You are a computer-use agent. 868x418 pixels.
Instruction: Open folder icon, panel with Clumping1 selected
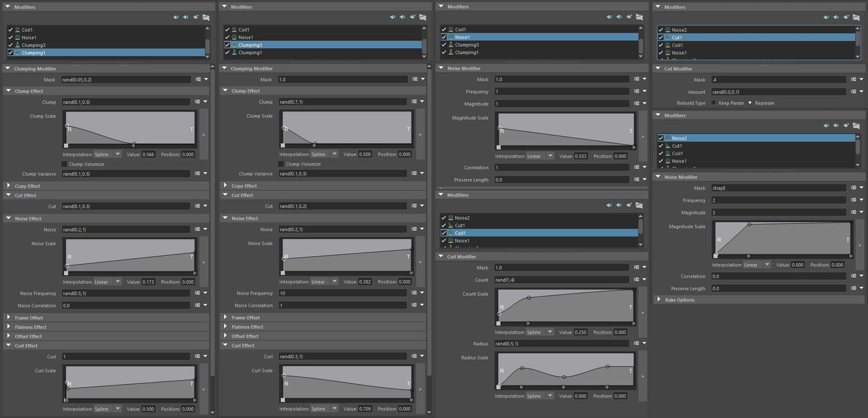206,17
